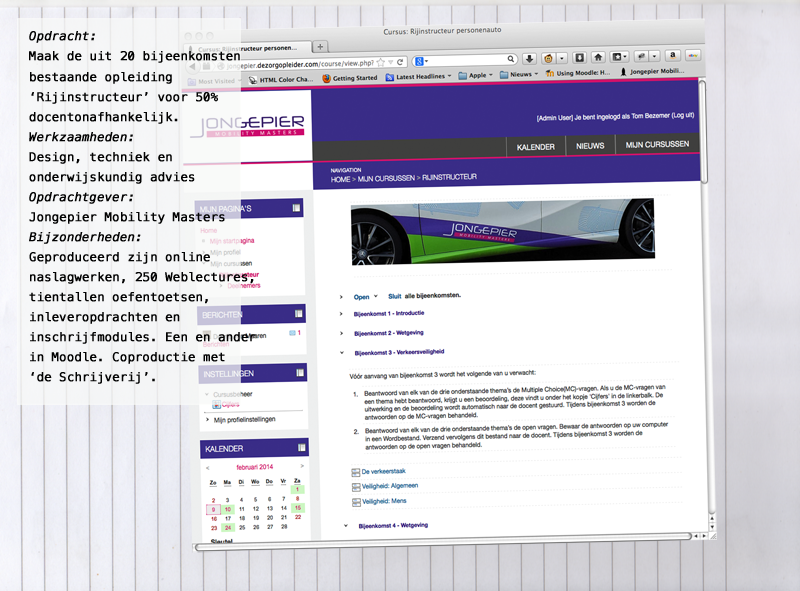The height and width of the screenshot is (591, 800).
Task: Click the search magnifier in the Google box
Action: (510, 59)
